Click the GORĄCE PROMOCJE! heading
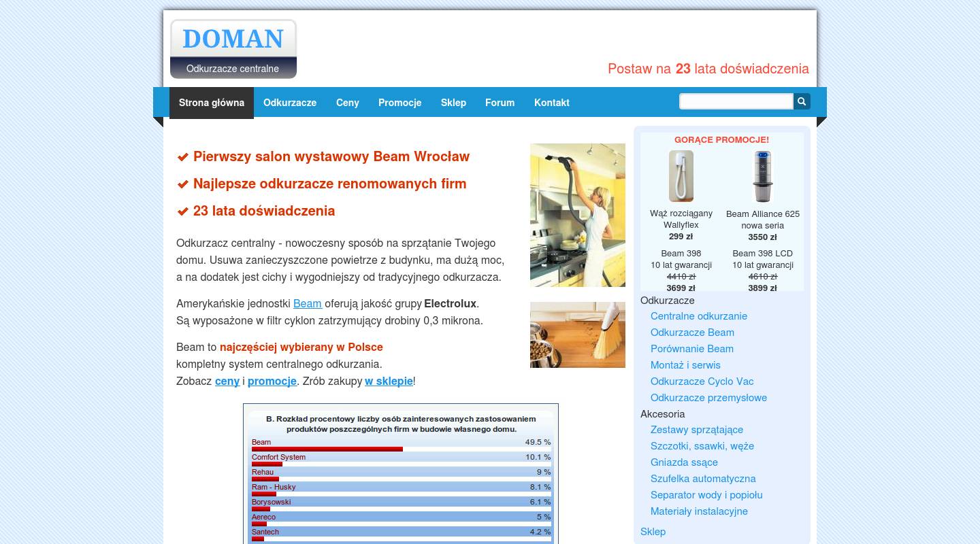This screenshot has width=980, height=544. [721, 140]
